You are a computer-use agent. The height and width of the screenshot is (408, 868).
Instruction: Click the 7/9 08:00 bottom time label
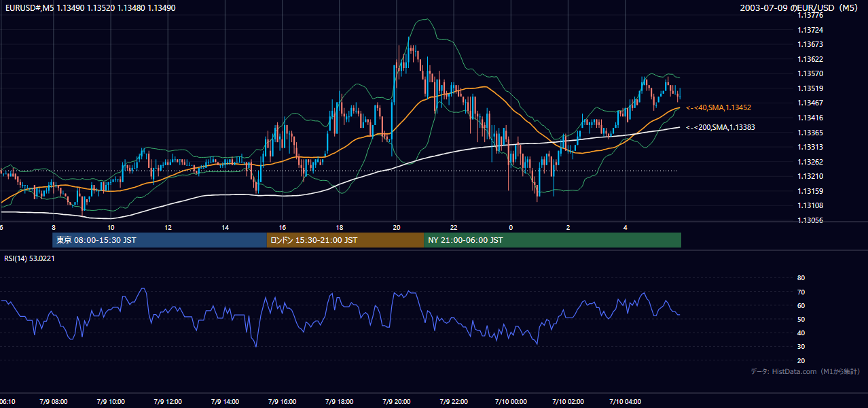click(54, 401)
